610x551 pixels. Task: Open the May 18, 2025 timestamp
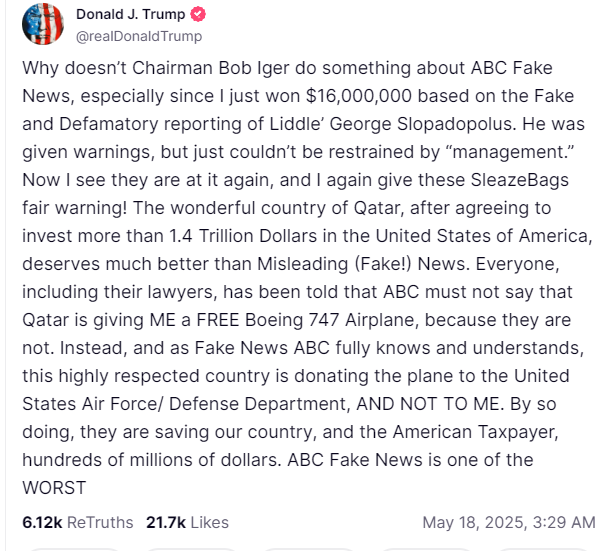(x=509, y=522)
